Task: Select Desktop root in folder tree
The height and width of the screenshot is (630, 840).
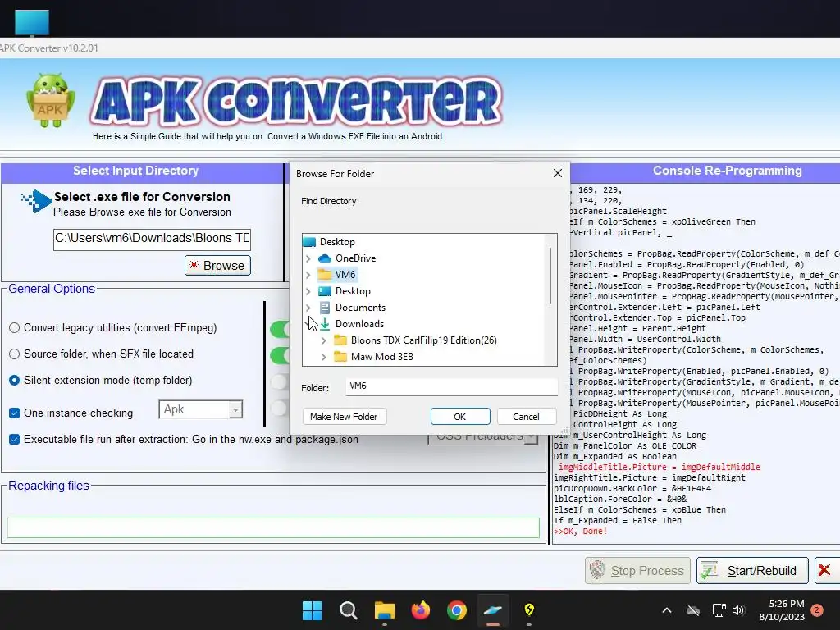Action: pos(337,242)
